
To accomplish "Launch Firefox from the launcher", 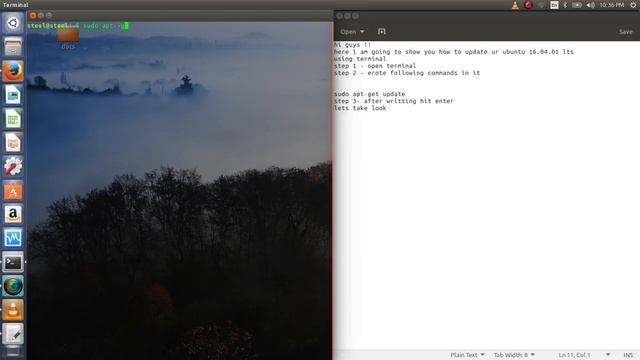I will point(13,71).
